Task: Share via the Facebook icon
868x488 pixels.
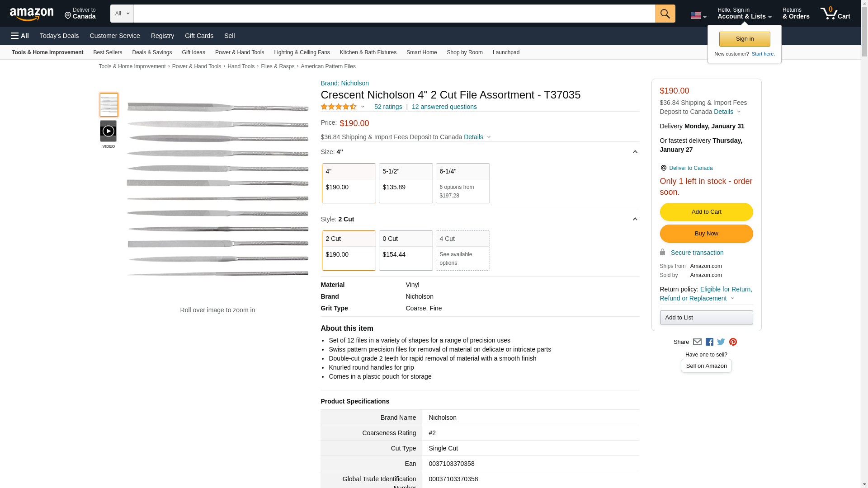Action: [x=709, y=342]
